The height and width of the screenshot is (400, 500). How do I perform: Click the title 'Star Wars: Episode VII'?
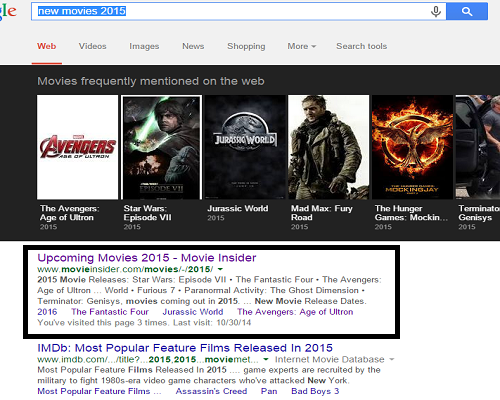(147, 213)
